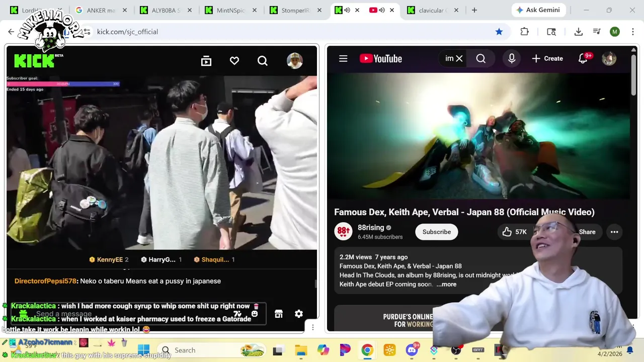The image size is (644, 362).
Task: Expand video description with ...more
Action: (x=446, y=284)
